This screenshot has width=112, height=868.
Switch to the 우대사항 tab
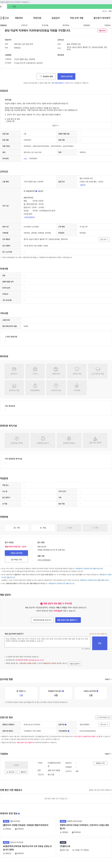pos(45,25)
